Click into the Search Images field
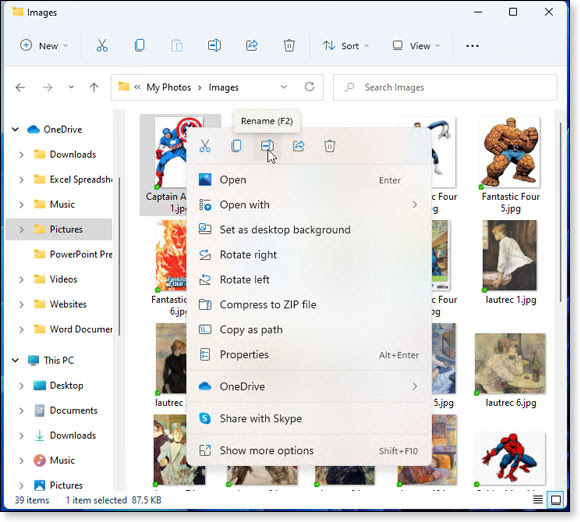The width and height of the screenshot is (580, 522). click(445, 87)
